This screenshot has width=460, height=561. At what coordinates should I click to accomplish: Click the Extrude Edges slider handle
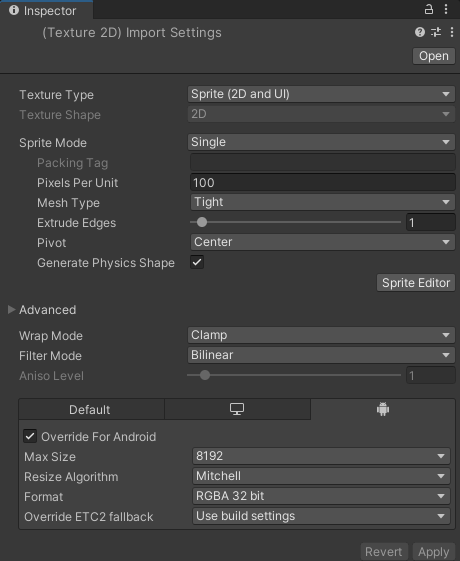point(202,222)
